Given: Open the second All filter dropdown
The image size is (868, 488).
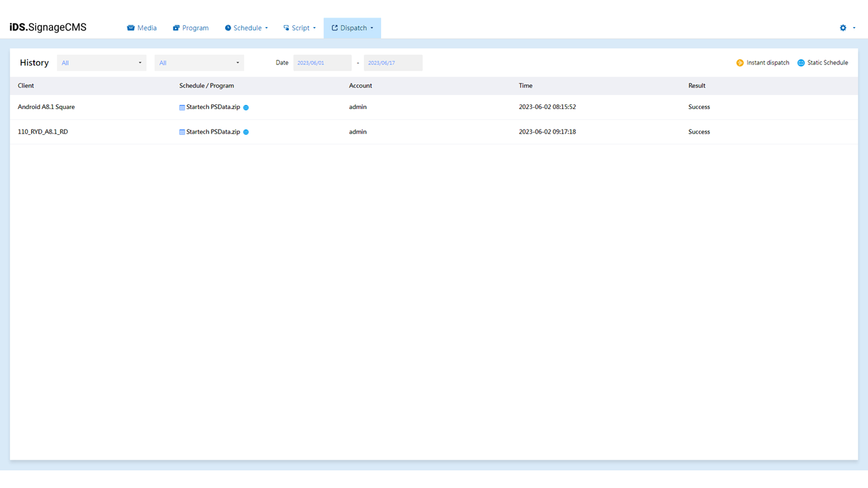Looking at the screenshot, I should pos(199,63).
